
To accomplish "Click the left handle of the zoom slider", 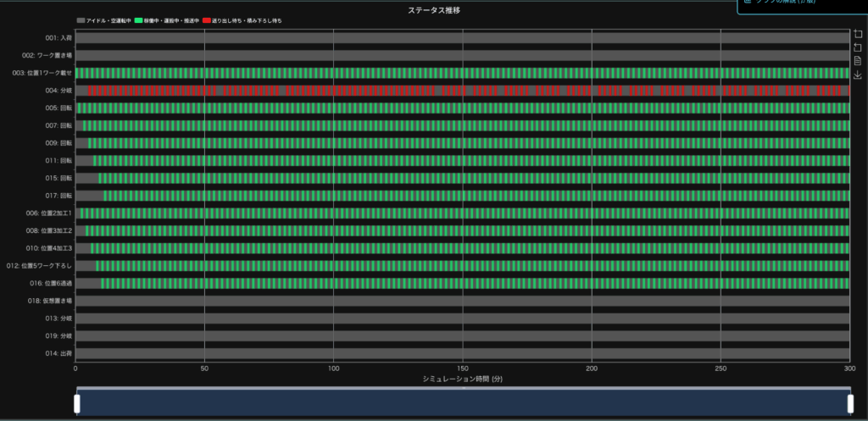I will 77,403.
